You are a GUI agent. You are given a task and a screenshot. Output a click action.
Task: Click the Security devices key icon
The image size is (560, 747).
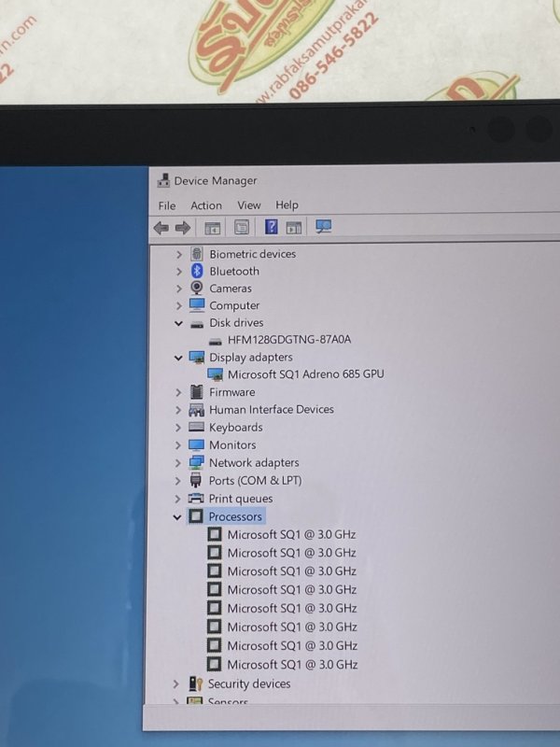click(x=196, y=684)
